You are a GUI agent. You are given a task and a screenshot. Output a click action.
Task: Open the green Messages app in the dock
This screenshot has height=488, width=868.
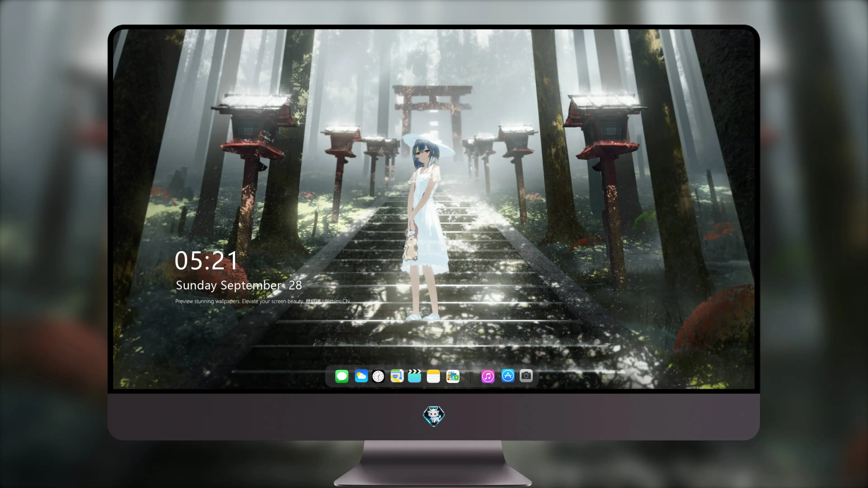pos(342,376)
